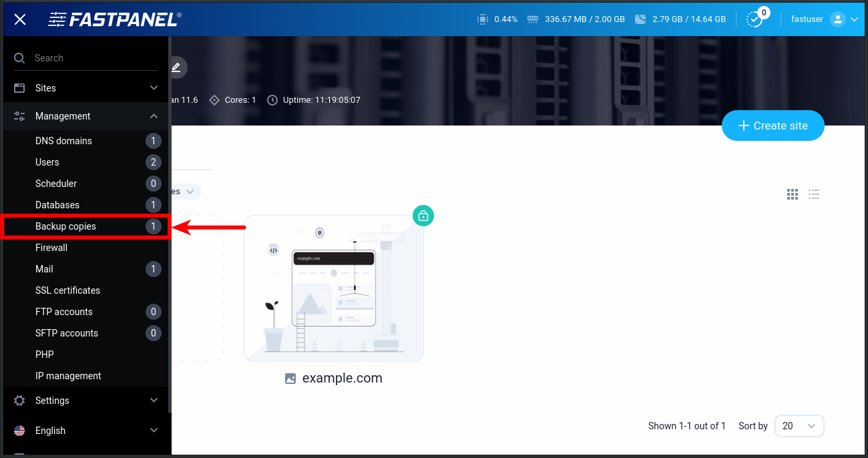Image resolution: width=868 pixels, height=458 pixels.
Task: Expand the fastuser account dropdown arrow
Action: click(x=854, y=20)
